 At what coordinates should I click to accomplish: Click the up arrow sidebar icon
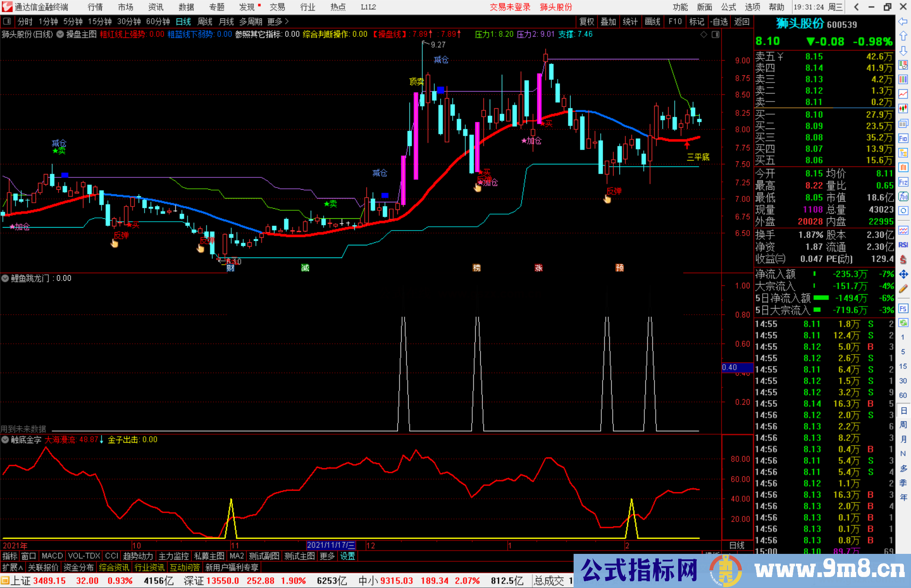(903, 36)
